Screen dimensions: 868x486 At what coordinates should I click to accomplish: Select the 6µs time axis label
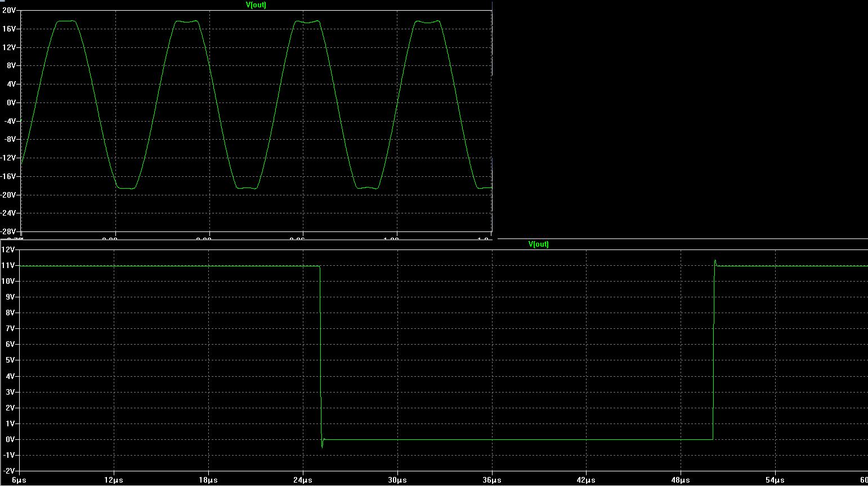pos(19,480)
